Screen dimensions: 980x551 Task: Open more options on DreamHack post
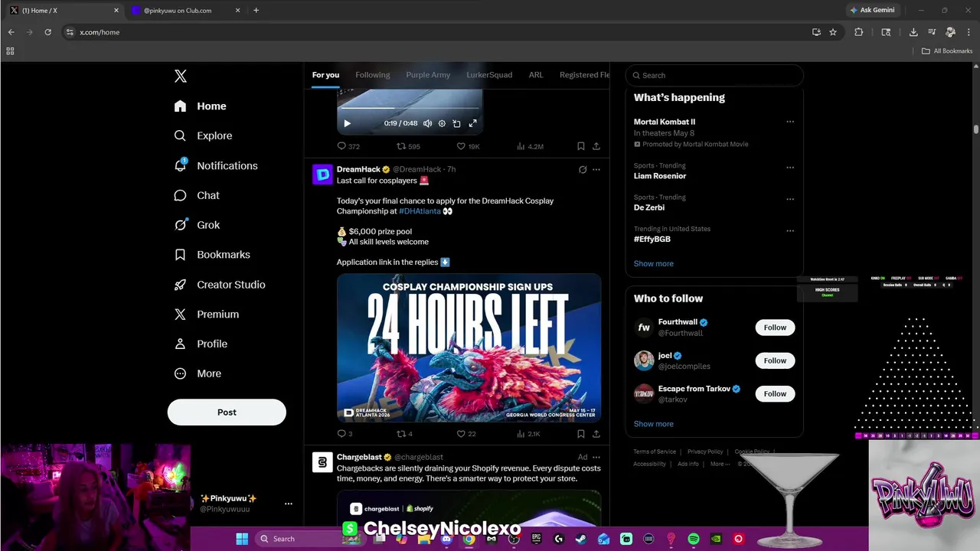coord(596,169)
